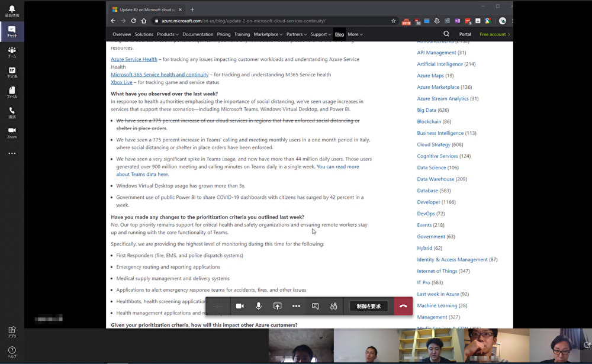Reload the shared browser page
The width and height of the screenshot is (592, 364).
click(134, 21)
